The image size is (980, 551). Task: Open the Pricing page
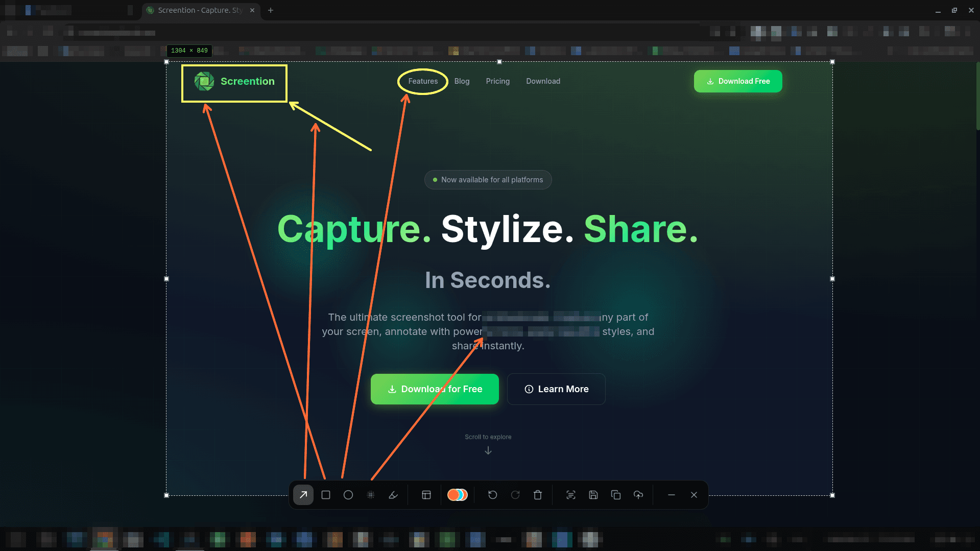[x=498, y=81]
